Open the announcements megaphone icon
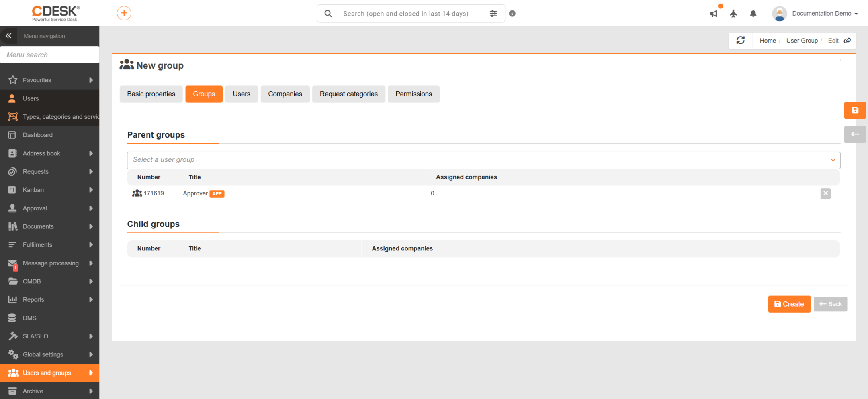Image resolution: width=868 pixels, height=399 pixels. pos(714,14)
